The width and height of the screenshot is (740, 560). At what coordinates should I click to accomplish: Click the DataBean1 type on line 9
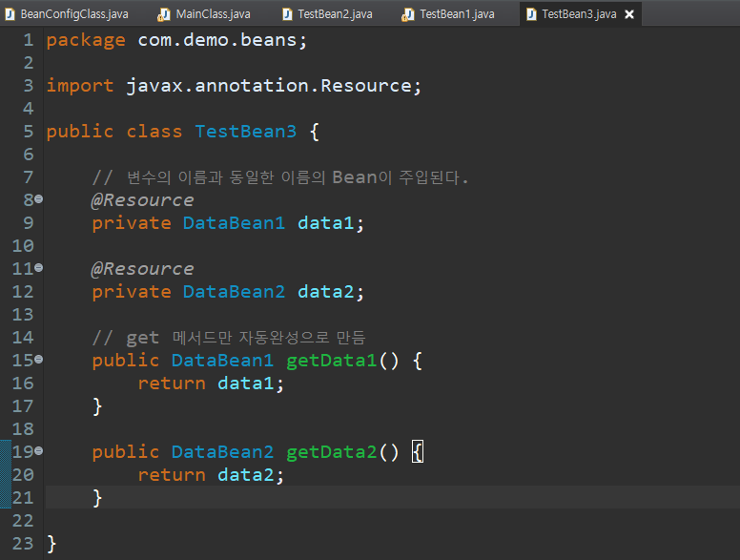coord(234,223)
